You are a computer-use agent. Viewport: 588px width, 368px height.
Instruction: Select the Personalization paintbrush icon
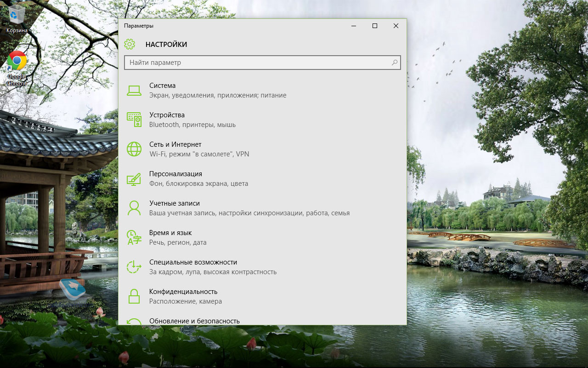(x=134, y=178)
